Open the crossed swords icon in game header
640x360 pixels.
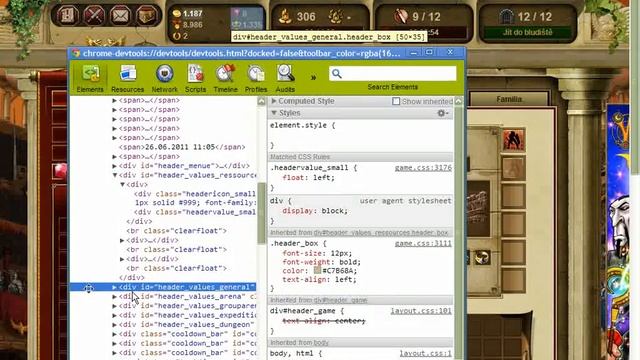[94, 16]
